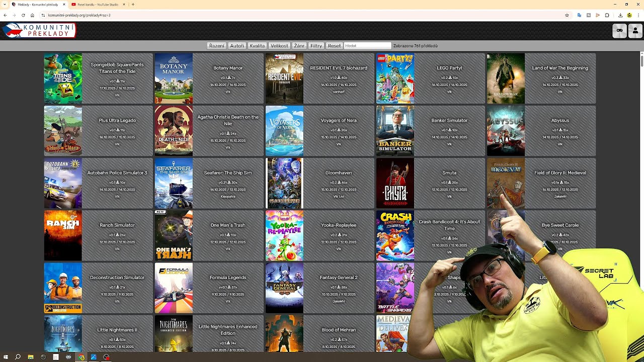Click the browser forward arrow
Screen dimensions: 644x362
point(14,15)
